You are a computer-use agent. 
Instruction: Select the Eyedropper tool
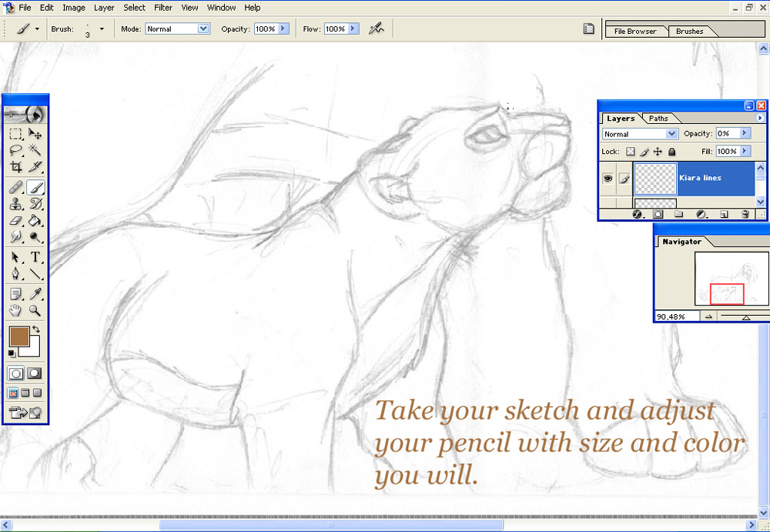[35, 294]
